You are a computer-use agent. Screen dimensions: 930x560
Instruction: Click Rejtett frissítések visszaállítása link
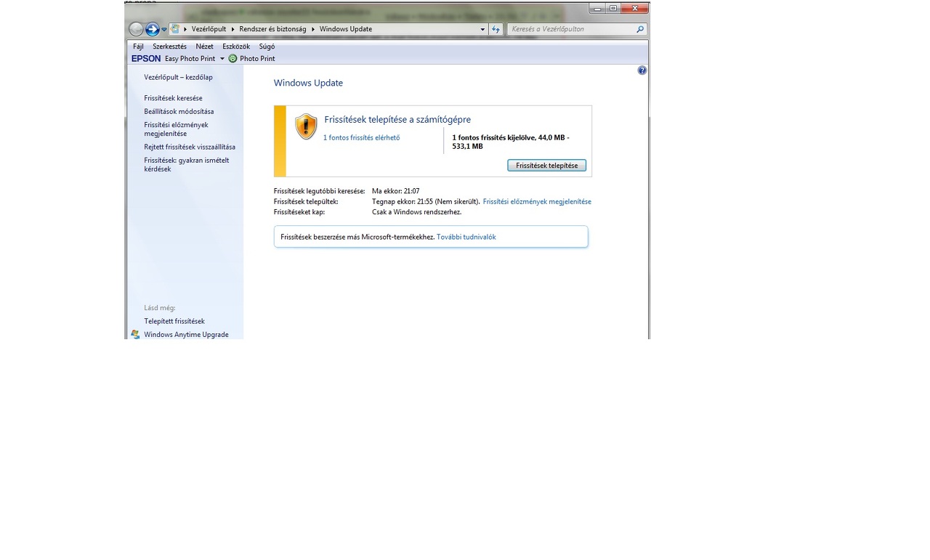[190, 147]
